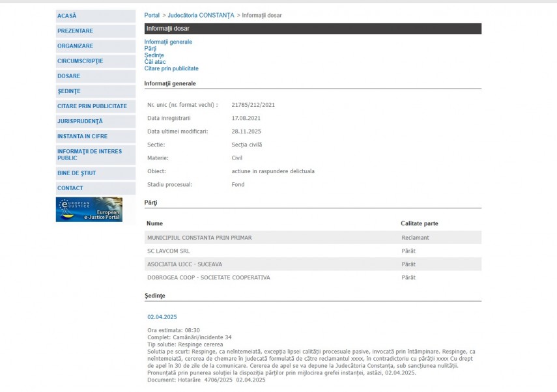Image resolution: width=557 pixels, height=392 pixels.
Task: Jump to the Informații generale anchor link
Action: pyautogui.click(x=168, y=42)
